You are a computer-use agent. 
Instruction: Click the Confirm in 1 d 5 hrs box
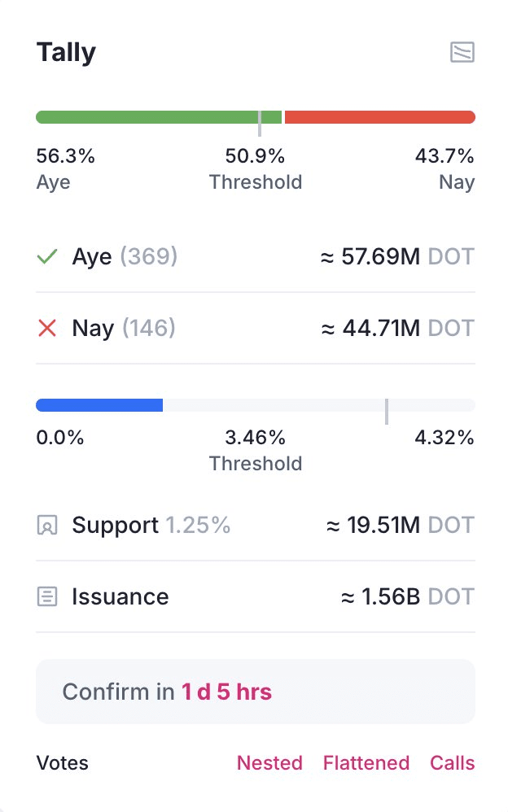256,692
